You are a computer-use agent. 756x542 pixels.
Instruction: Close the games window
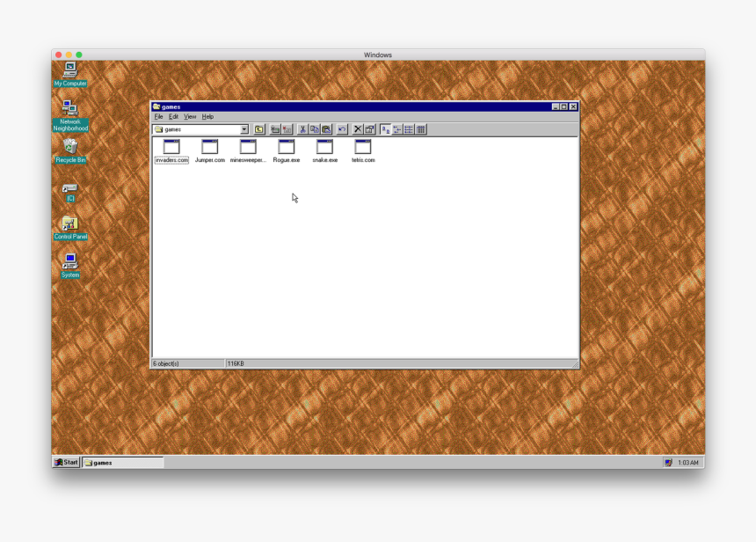[573, 106]
